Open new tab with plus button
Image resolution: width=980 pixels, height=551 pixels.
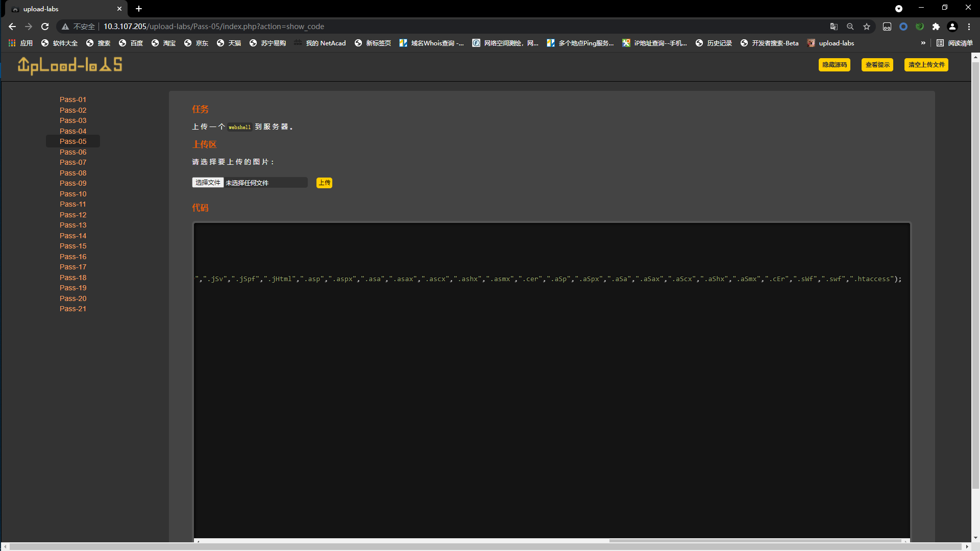tap(139, 9)
